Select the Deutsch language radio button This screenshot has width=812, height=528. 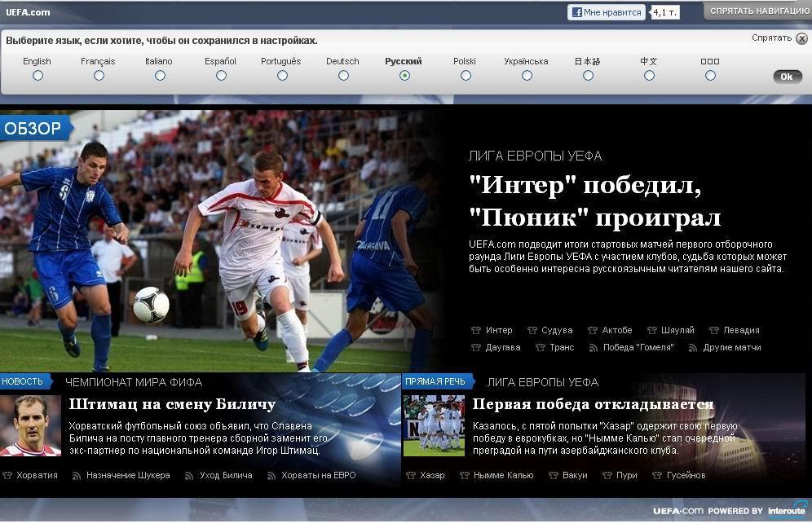click(343, 76)
